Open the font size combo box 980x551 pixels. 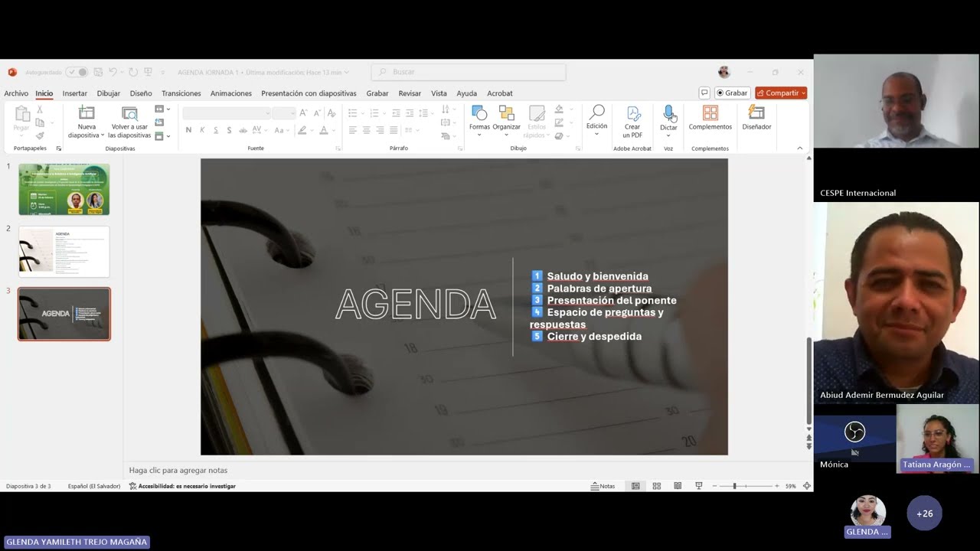pos(284,113)
